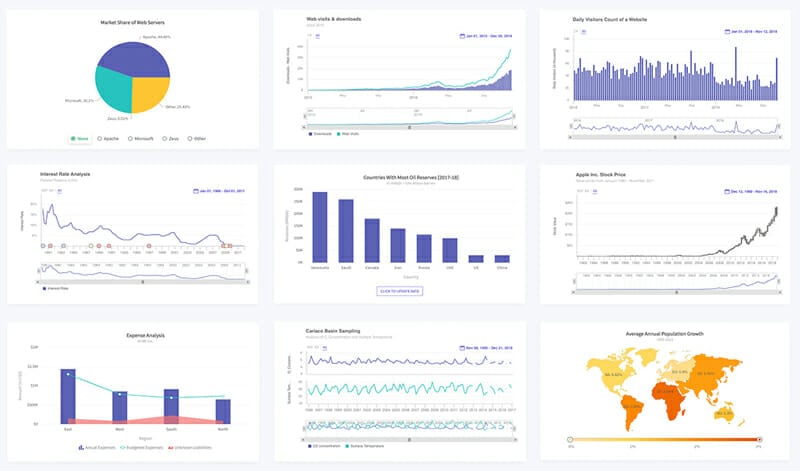Open date range picker on Daily Visitors chart
The image size is (800, 471).
click(x=751, y=32)
